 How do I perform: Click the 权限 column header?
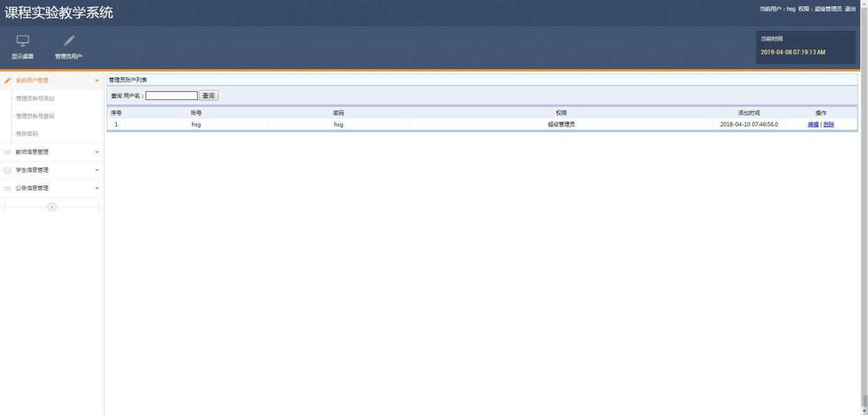(561, 113)
